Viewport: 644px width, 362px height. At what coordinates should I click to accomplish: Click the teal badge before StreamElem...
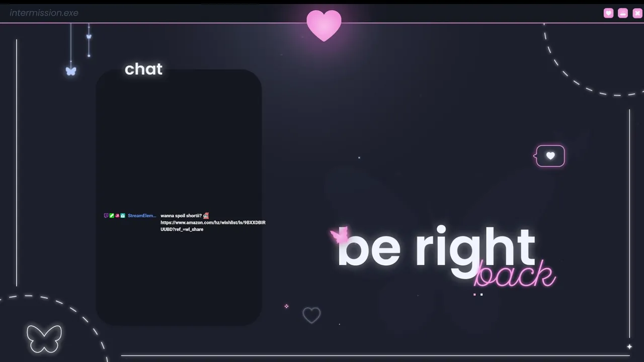[x=123, y=216]
